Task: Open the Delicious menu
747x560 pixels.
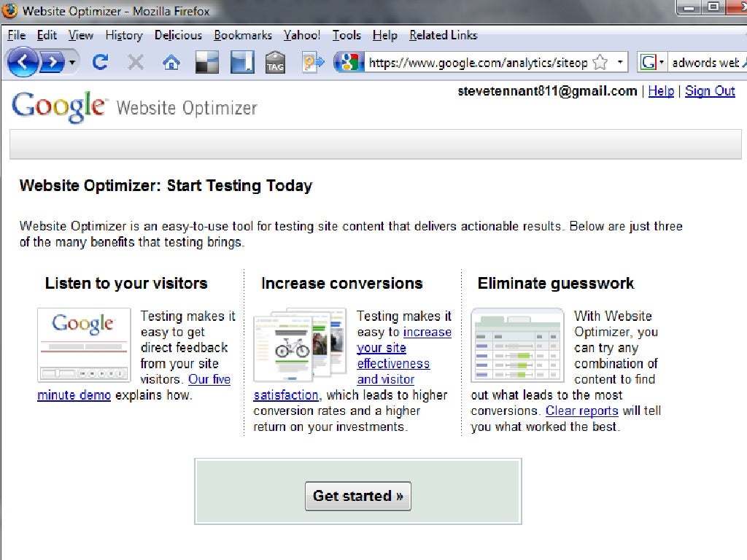Action: tap(178, 35)
